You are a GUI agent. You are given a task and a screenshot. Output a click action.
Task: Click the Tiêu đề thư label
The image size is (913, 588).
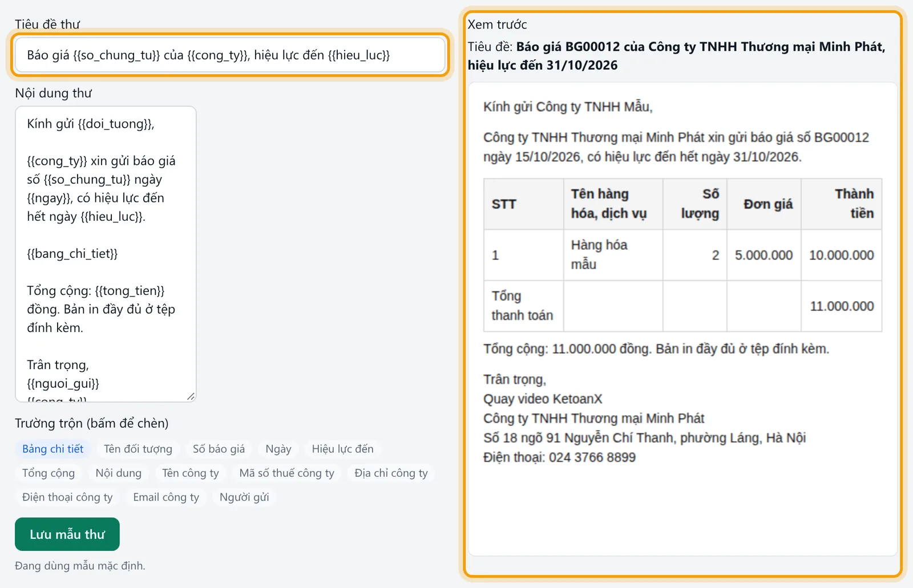tap(47, 25)
